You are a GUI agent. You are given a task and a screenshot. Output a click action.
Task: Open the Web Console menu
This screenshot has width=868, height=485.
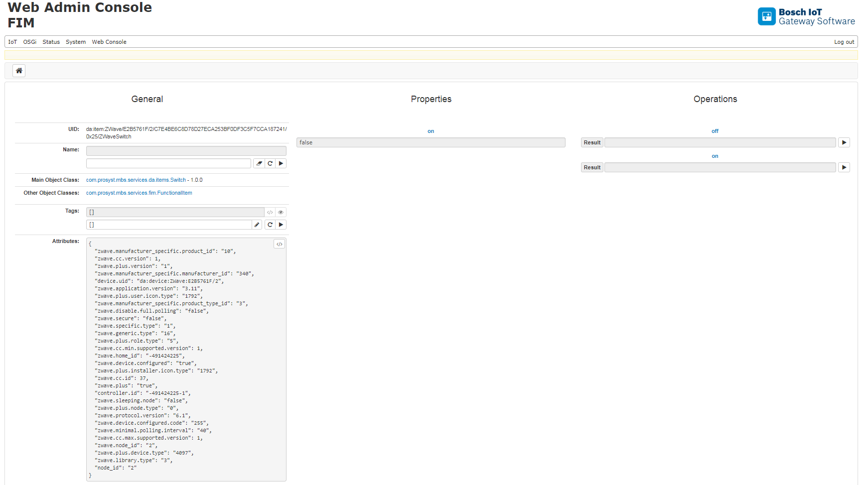coord(109,42)
